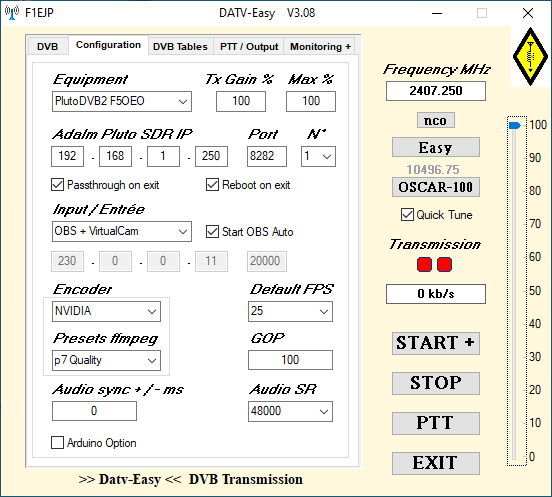The image size is (552, 497).
Task: Click the disabled 230 multicast octet field
Action: pos(68,261)
